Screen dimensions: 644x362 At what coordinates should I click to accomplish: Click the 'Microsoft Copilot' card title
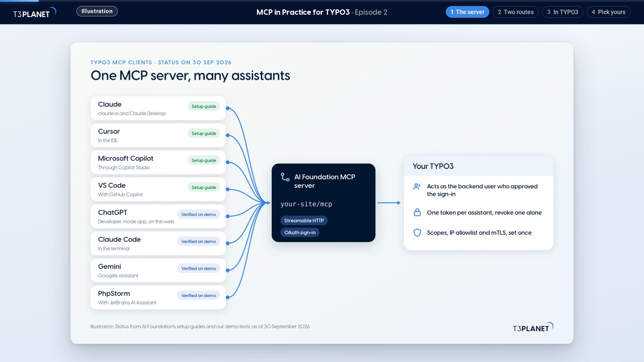pos(125,158)
